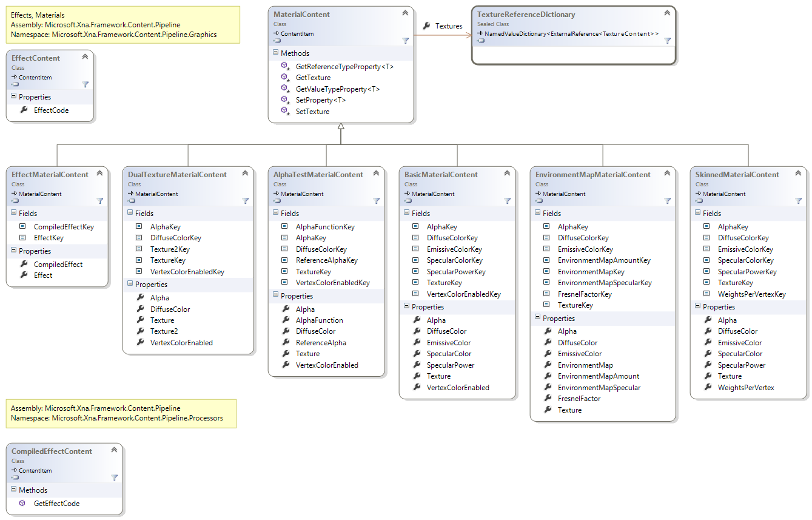Click field icon beside AlphaFunctionKey
Image resolution: width=812 pixels, height=520 pixels.
pyautogui.click(x=284, y=226)
